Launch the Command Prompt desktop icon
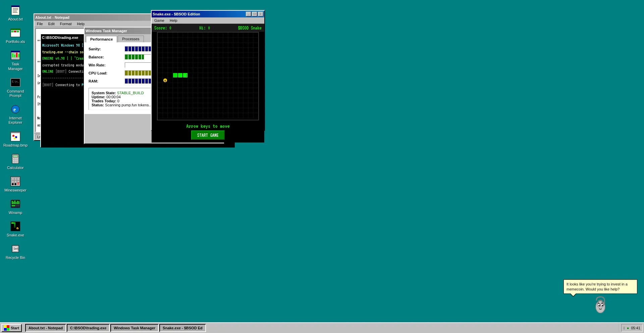Viewport: 644px width, 333px height. click(15, 88)
